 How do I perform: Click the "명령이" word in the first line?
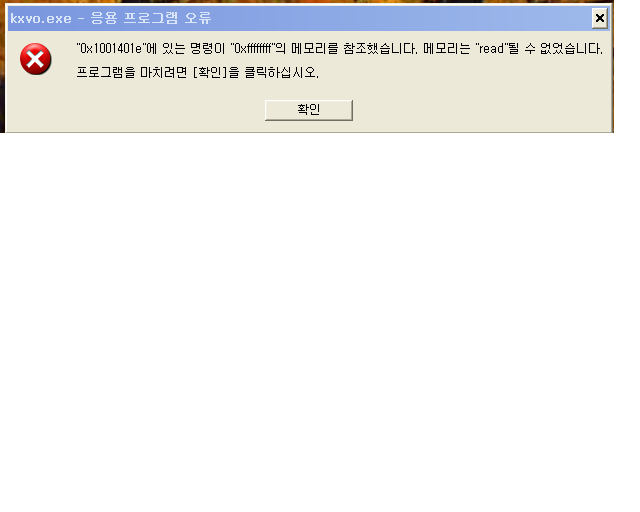(x=207, y=49)
